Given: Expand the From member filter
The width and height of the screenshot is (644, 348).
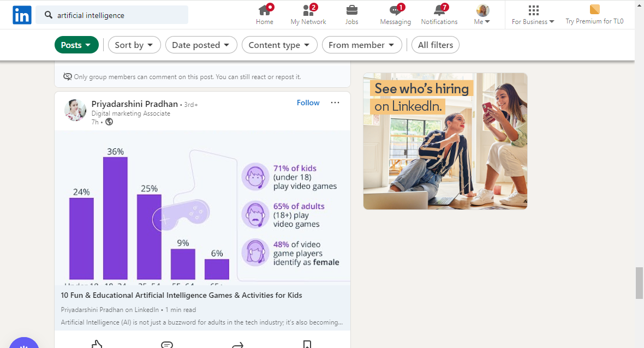Looking at the screenshot, I should tap(361, 45).
